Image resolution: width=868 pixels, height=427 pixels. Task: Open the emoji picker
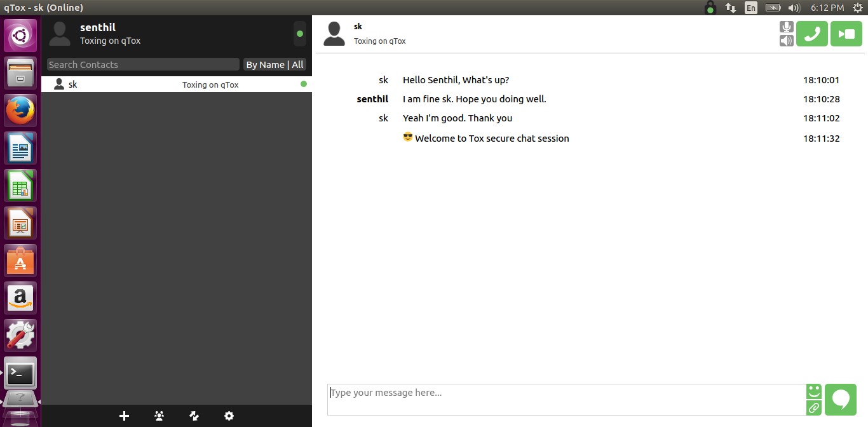(814, 391)
